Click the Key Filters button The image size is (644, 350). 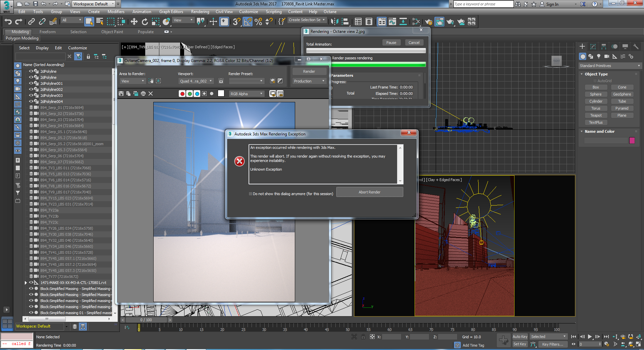point(553,344)
